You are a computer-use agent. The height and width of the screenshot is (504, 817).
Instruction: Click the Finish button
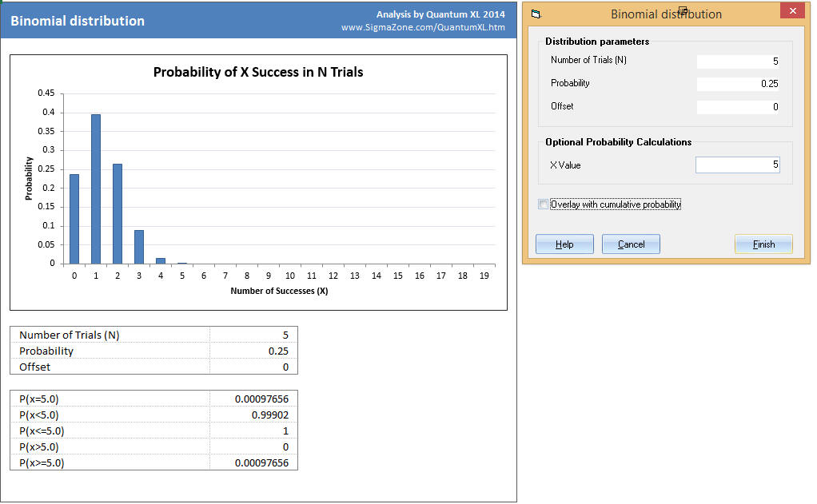pyautogui.click(x=763, y=244)
